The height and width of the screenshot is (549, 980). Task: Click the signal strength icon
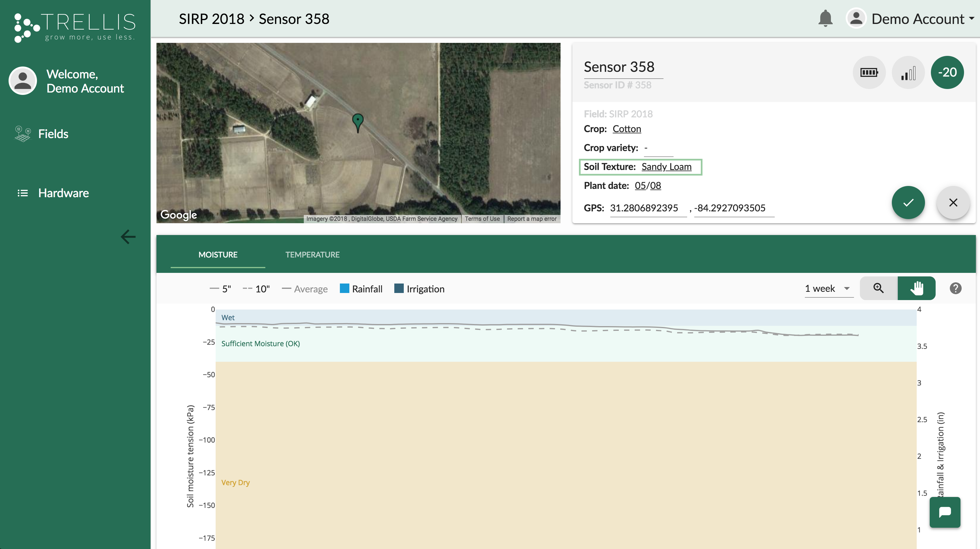(x=908, y=72)
